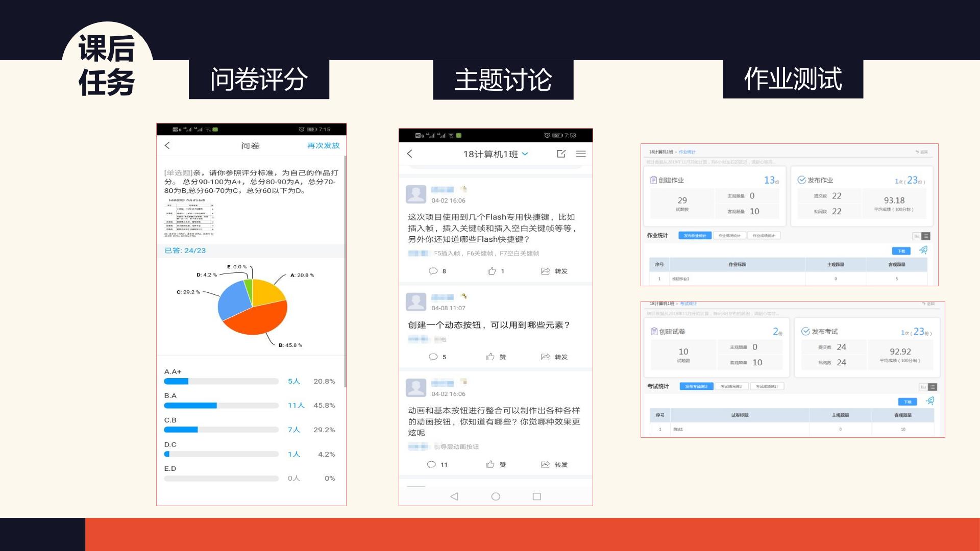Click the 下载 button in exam statistics
Image resolution: width=980 pixels, height=551 pixels.
[x=907, y=402]
